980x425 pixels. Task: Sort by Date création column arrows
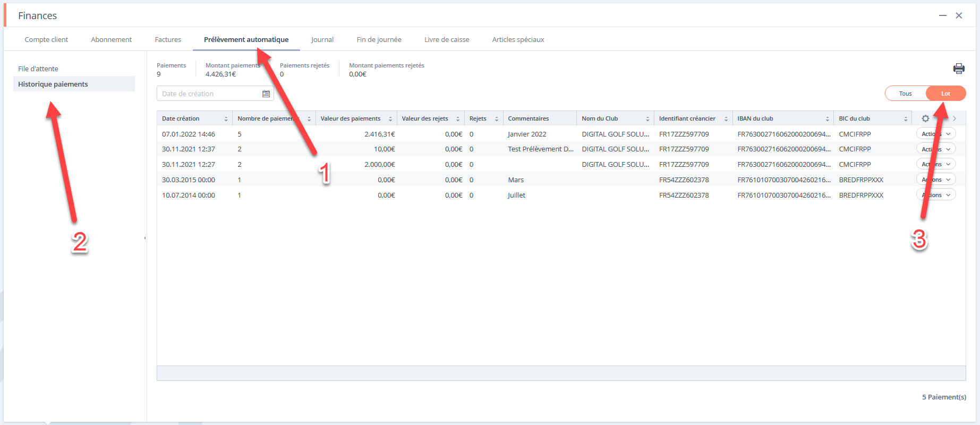[226, 119]
